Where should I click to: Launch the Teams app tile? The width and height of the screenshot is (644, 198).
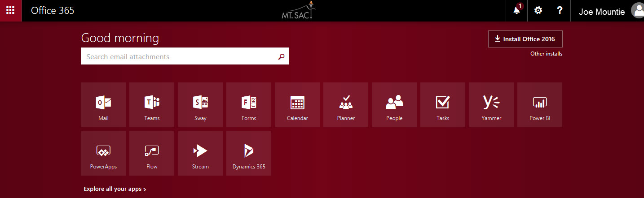pos(152,105)
